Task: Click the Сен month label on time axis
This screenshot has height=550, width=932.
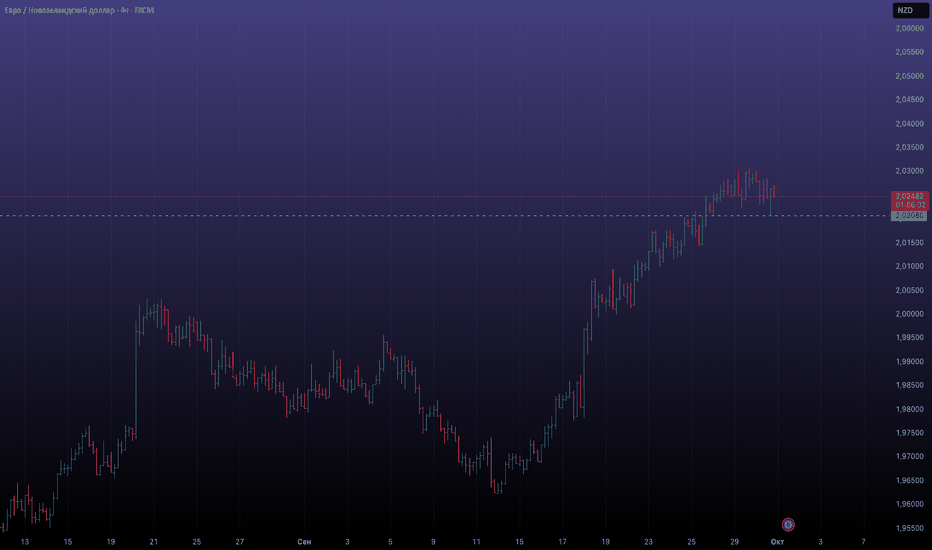Action: tap(304, 542)
